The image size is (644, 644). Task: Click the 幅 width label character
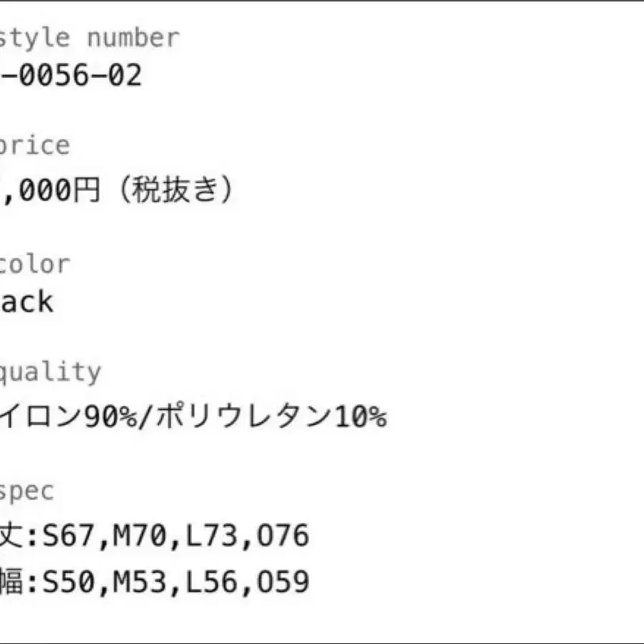point(11,582)
